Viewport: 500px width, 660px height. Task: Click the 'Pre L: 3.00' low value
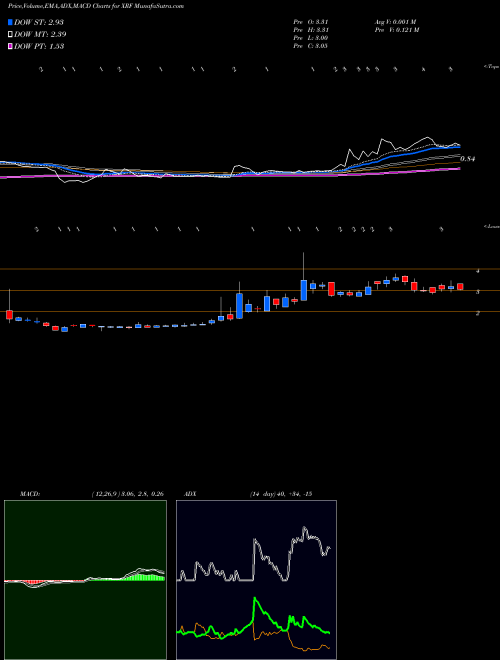[311, 38]
